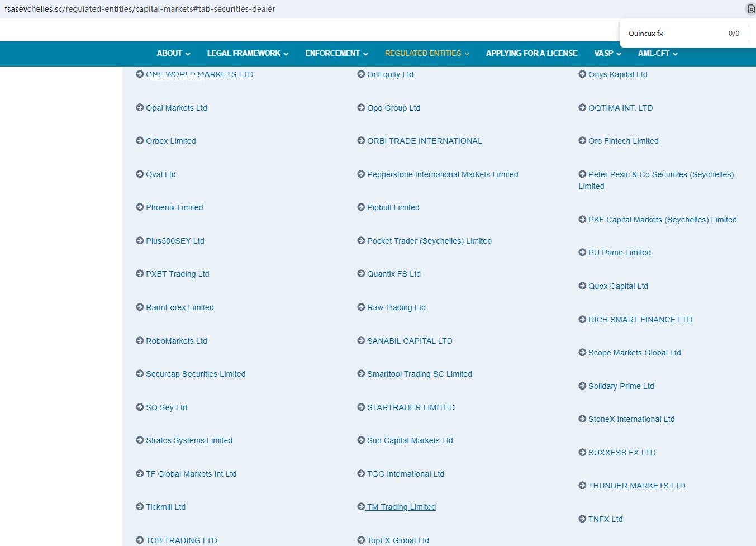The image size is (756, 546).
Task: Open Peter Pesic & Co Securities link
Action: [656, 180]
